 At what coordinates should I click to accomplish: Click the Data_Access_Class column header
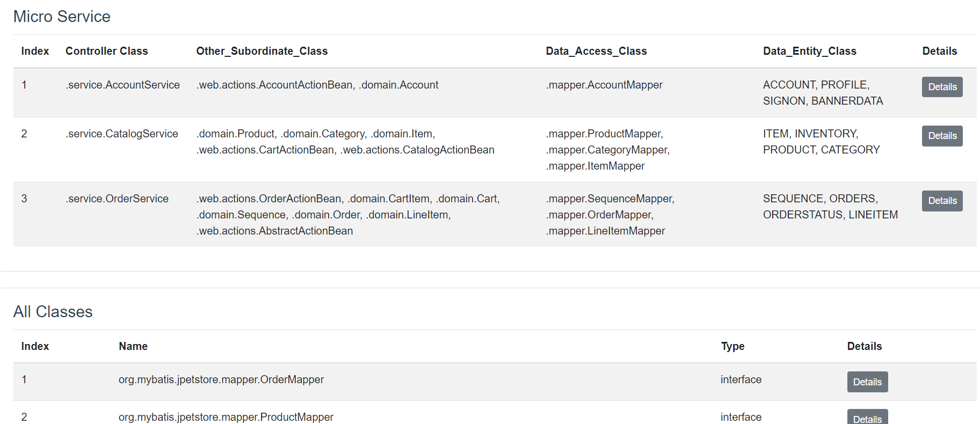(x=596, y=51)
